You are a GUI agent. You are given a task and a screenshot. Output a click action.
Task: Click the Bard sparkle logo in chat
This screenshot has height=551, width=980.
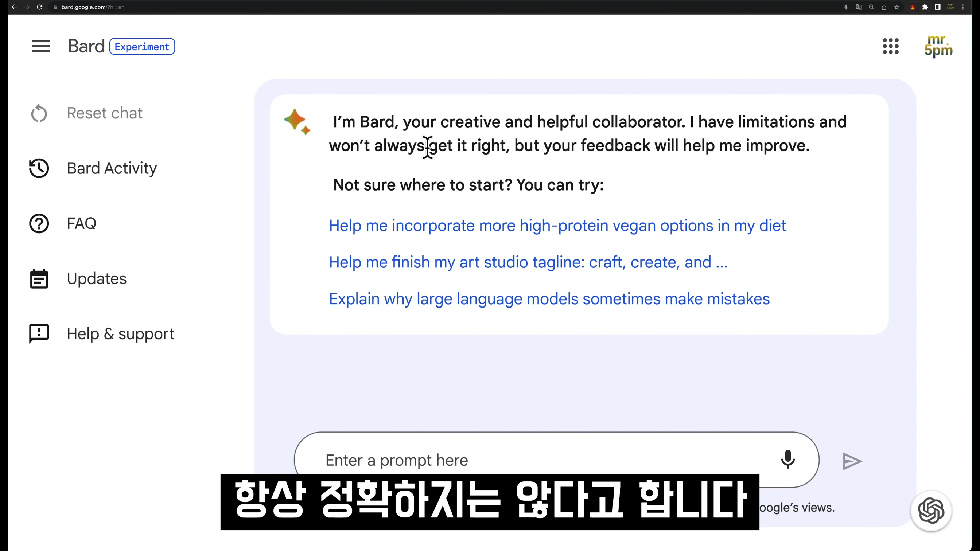coord(297,122)
